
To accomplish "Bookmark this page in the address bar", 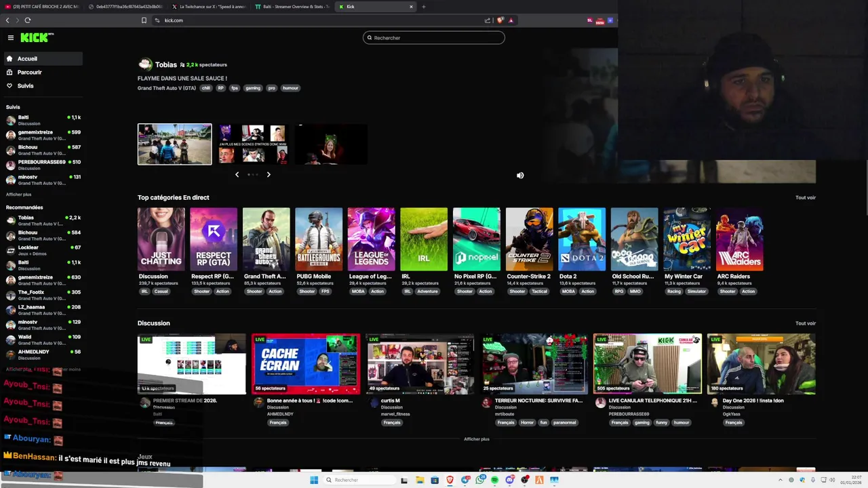I will tap(144, 20).
